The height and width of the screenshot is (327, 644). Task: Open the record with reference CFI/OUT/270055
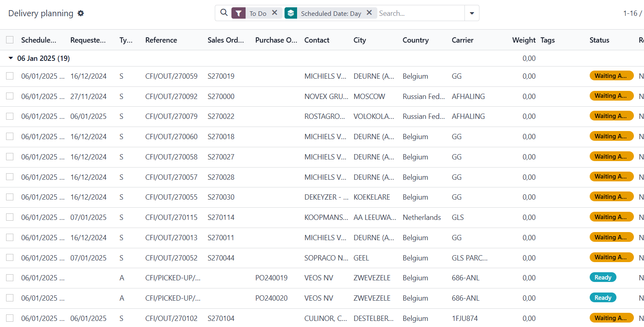coord(171,197)
